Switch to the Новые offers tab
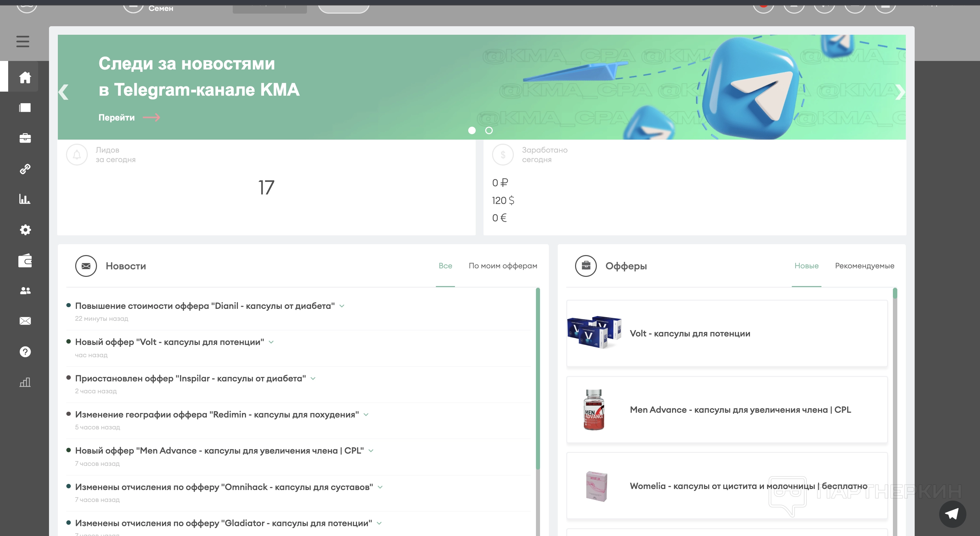The width and height of the screenshot is (980, 536). point(806,266)
